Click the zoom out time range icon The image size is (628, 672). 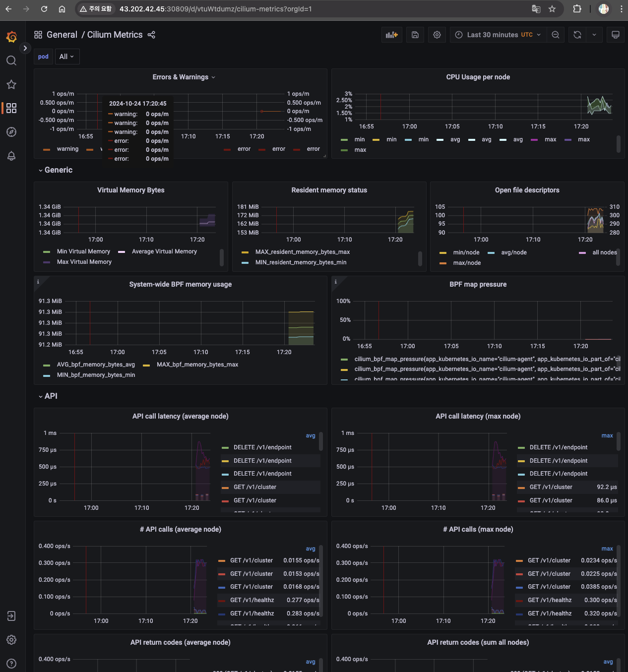click(x=556, y=35)
